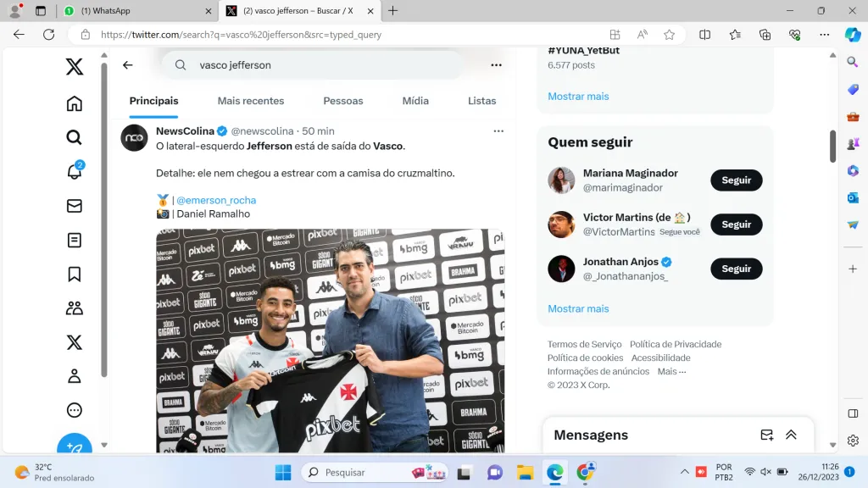Open the Vasco presentation photo

[x=330, y=339]
